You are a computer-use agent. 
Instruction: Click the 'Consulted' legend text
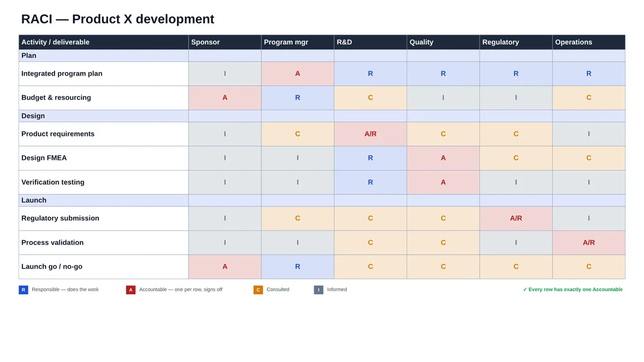278,290
